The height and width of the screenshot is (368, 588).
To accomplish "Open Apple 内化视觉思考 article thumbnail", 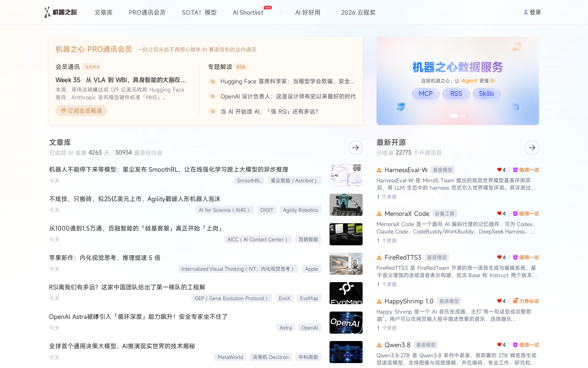I will [346, 264].
